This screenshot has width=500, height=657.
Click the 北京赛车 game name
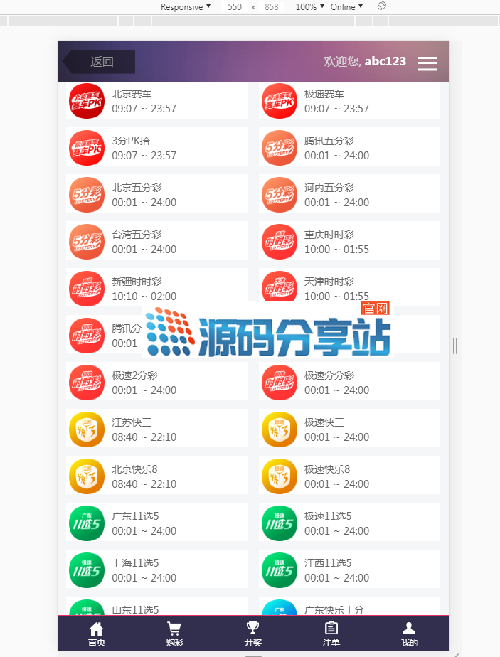tap(132, 94)
